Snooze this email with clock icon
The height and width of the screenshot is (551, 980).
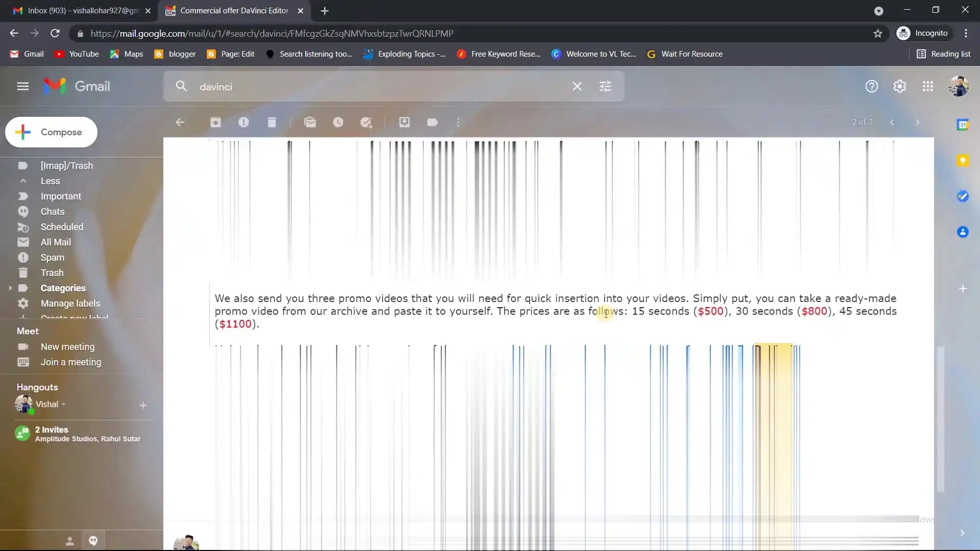click(338, 122)
